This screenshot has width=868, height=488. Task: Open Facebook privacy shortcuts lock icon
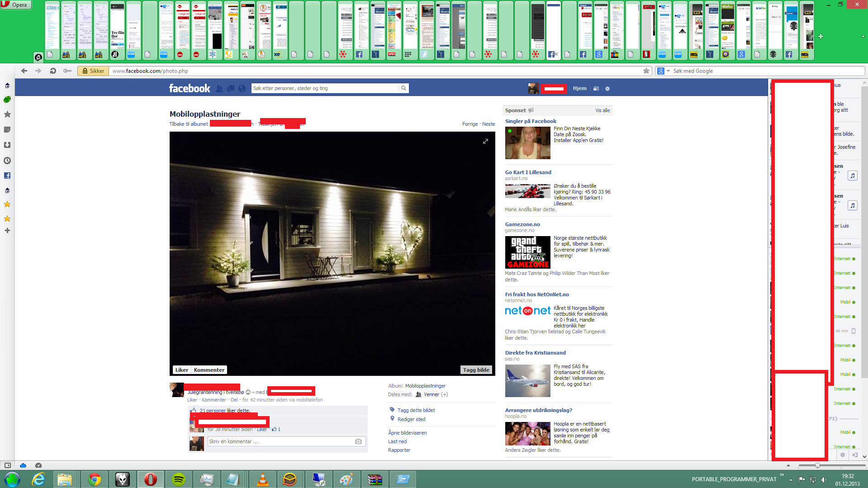point(596,89)
